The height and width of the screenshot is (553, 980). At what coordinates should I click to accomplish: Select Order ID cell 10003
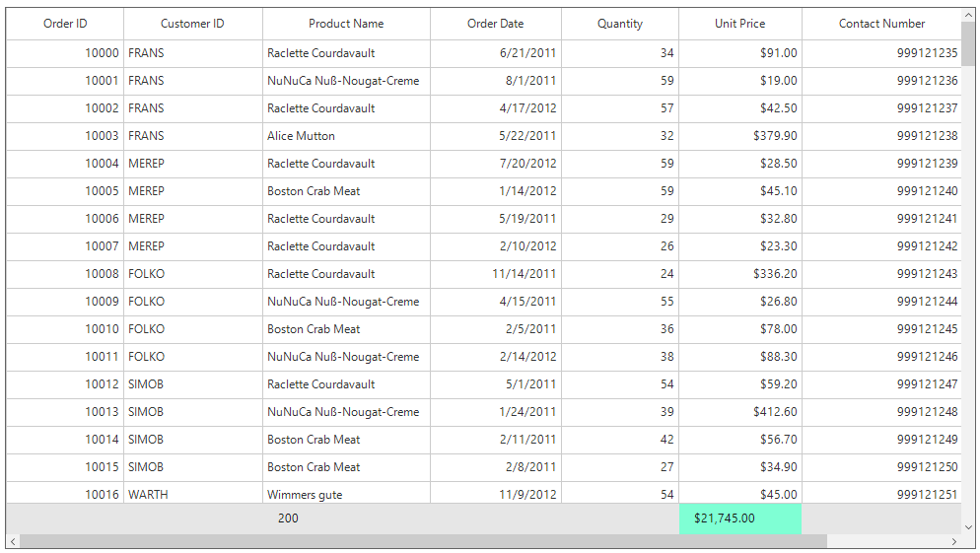pos(65,136)
